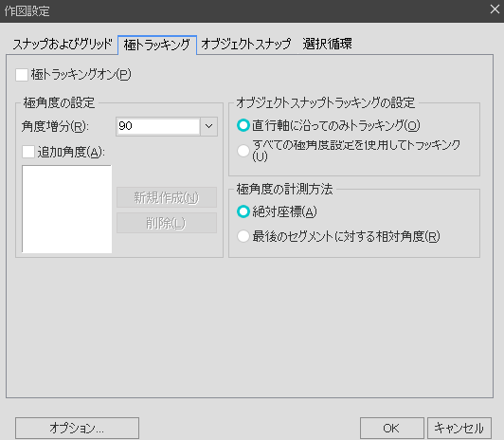Open the オブジェクトスナップ tab

(x=246, y=44)
